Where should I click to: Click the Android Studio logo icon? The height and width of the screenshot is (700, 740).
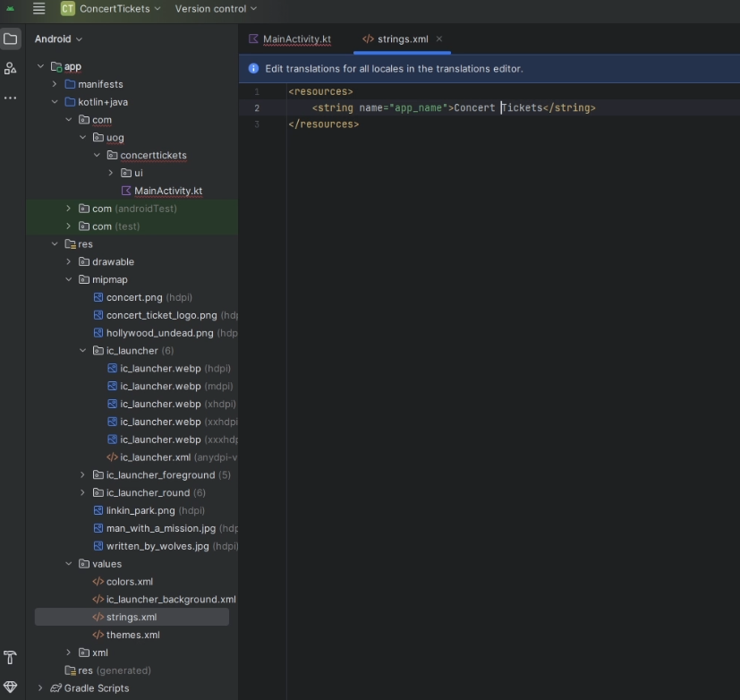pyautogui.click(x=10, y=8)
